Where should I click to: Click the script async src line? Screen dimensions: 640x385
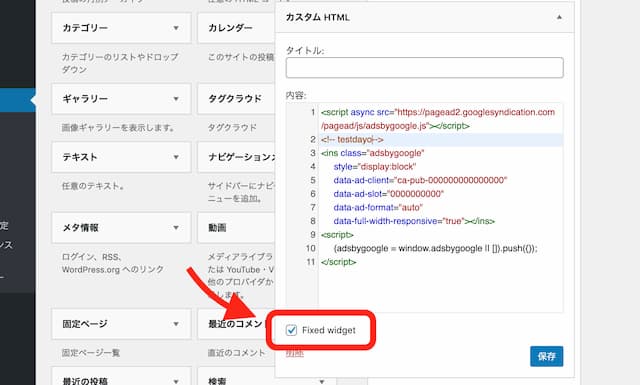coord(438,119)
